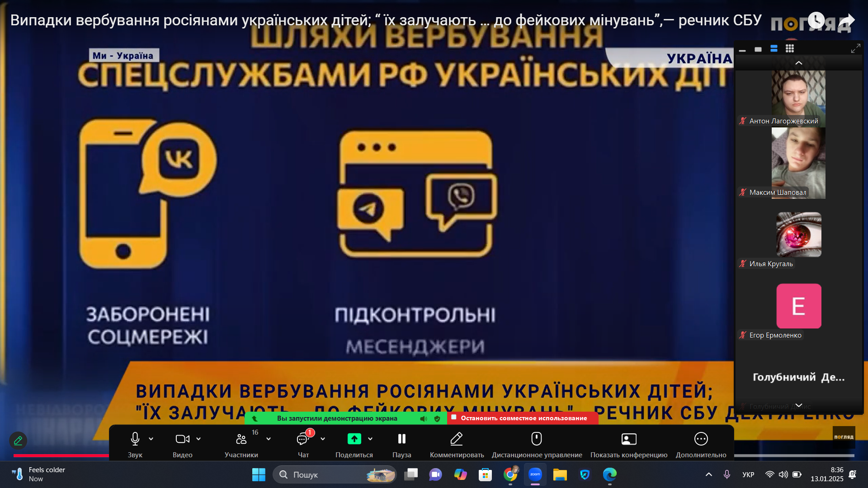The height and width of the screenshot is (488, 868).
Task: Expand the arrow next to Чат
Action: pyautogui.click(x=323, y=439)
